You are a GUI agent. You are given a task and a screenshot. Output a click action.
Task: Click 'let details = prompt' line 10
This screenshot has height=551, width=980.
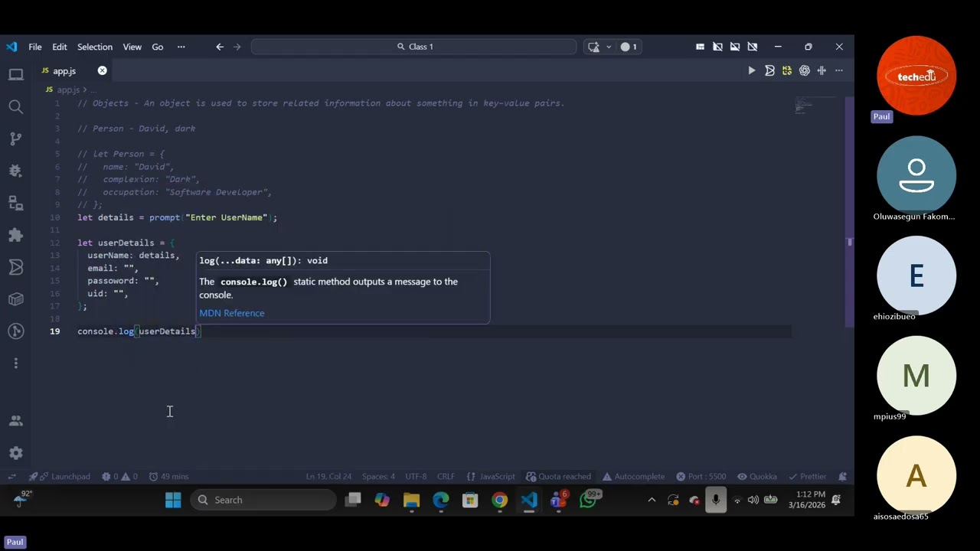click(177, 217)
